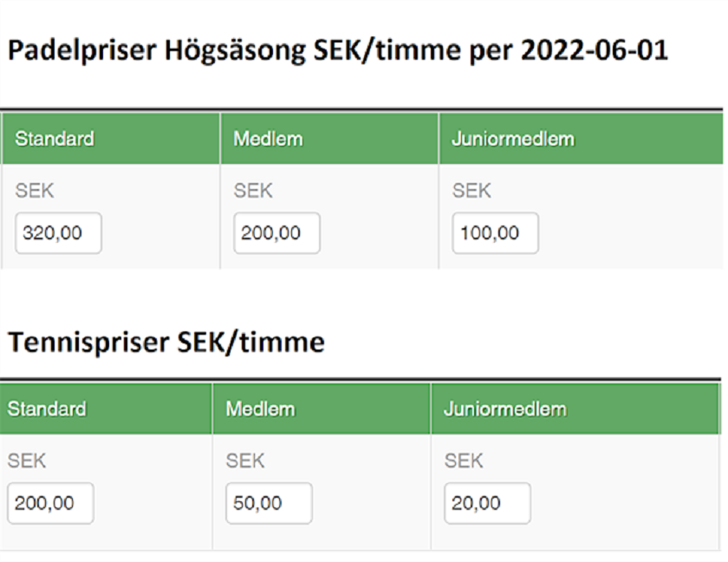This screenshot has height=562, width=728.
Task: Select the Medlem header in tennis table
Action: pos(260,409)
